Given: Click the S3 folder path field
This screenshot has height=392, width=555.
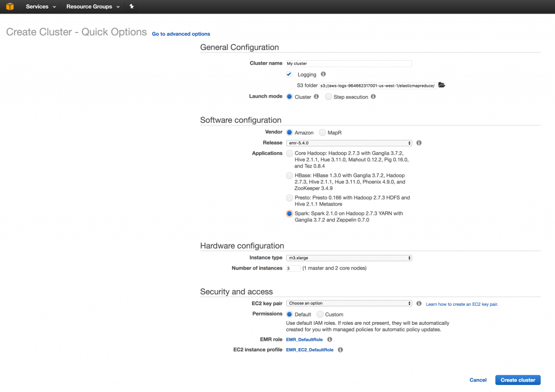Looking at the screenshot, I should pos(378,85).
